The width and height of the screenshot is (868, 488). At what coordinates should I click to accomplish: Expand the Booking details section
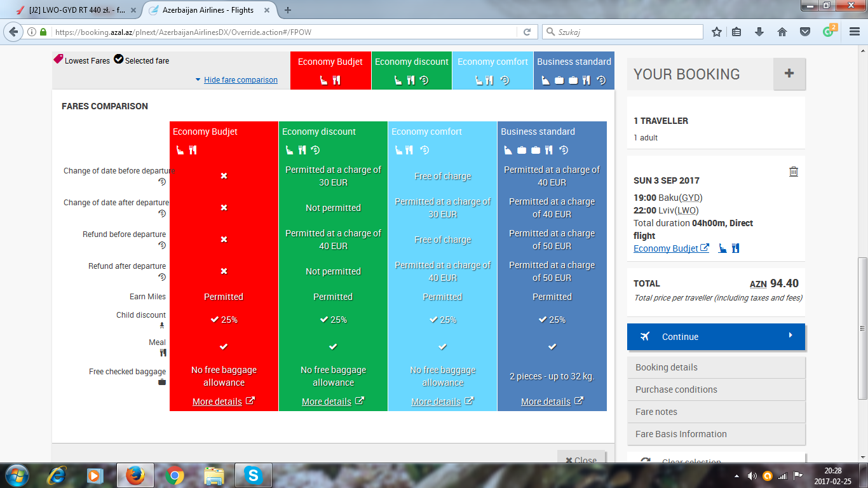coord(716,367)
